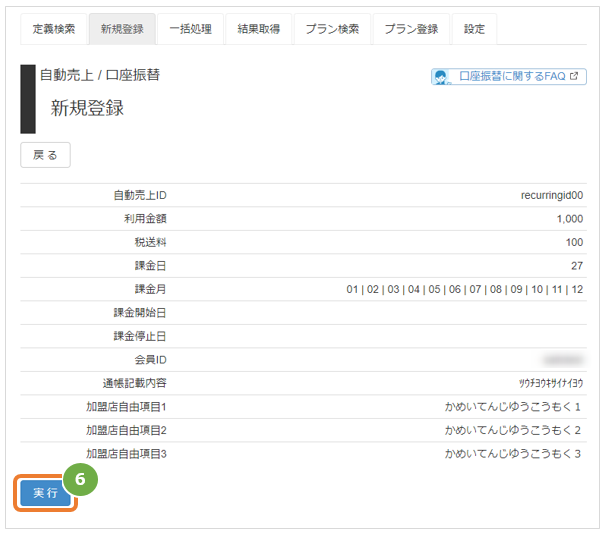Screen dimensions: 614x539
Task: Click the external link icon beside FAQ
Action: click(x=574, y=76)
